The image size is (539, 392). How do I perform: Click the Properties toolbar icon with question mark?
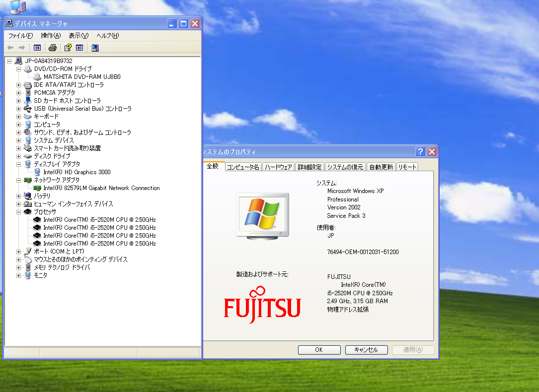[x=68, y=48]
